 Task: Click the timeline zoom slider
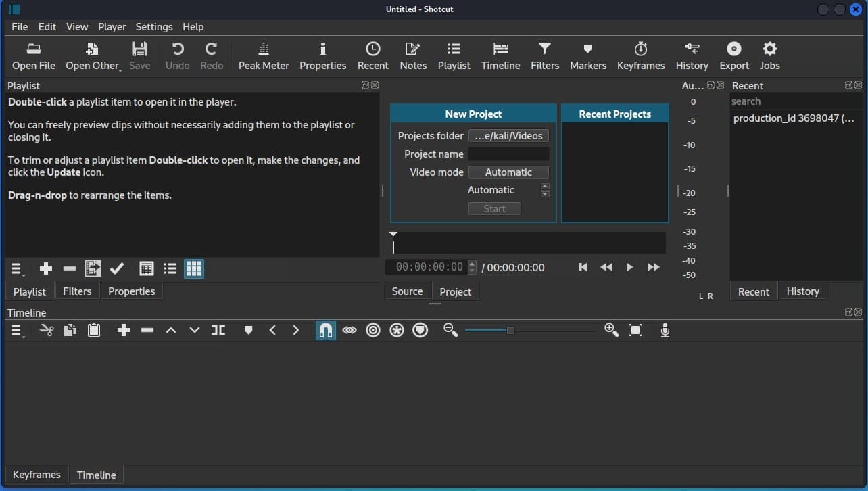pos(531,331)
